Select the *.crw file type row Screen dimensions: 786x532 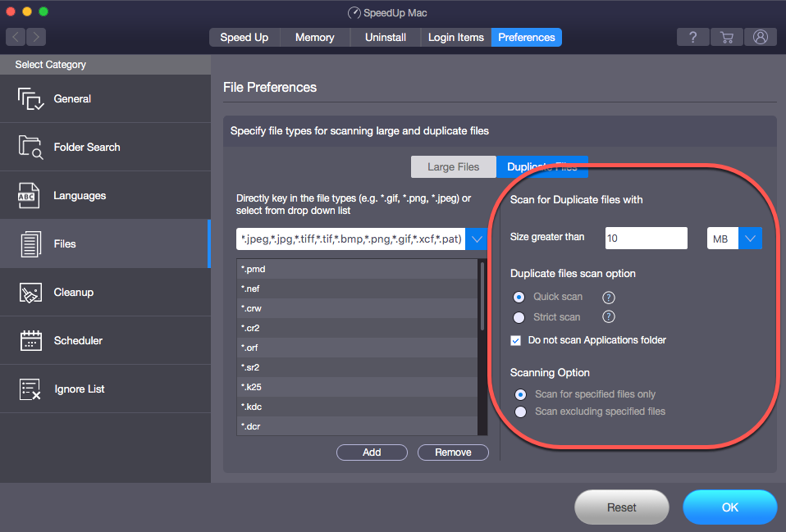(357, 308)
